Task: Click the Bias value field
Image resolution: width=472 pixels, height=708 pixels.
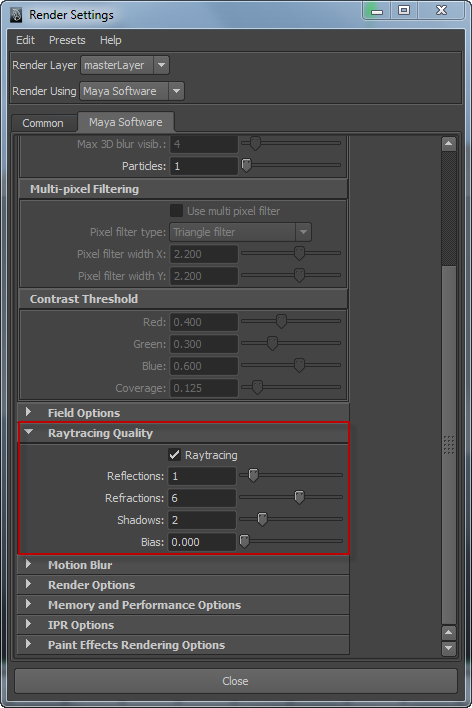Action: coord(202,542)
